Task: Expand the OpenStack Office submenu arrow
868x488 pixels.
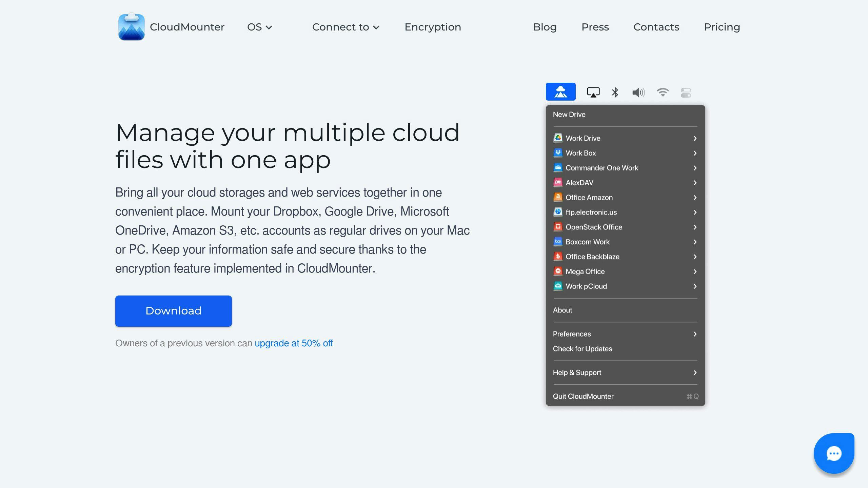Action: 695,227
